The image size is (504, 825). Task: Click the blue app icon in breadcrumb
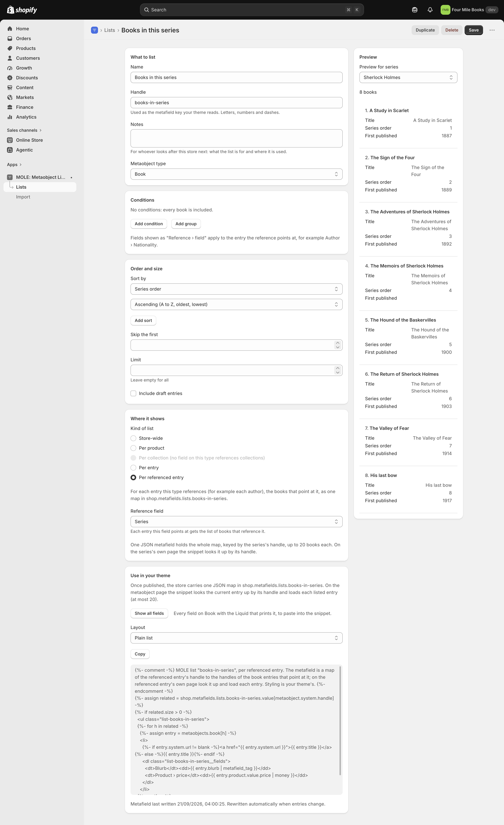(x=94, y=30)
